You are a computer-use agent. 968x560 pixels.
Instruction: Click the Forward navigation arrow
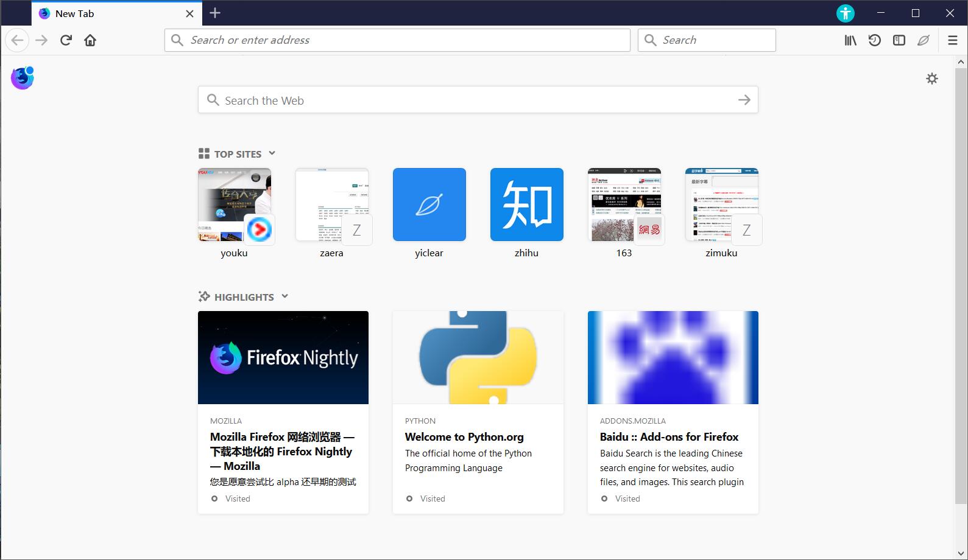(x=41, y=40)
